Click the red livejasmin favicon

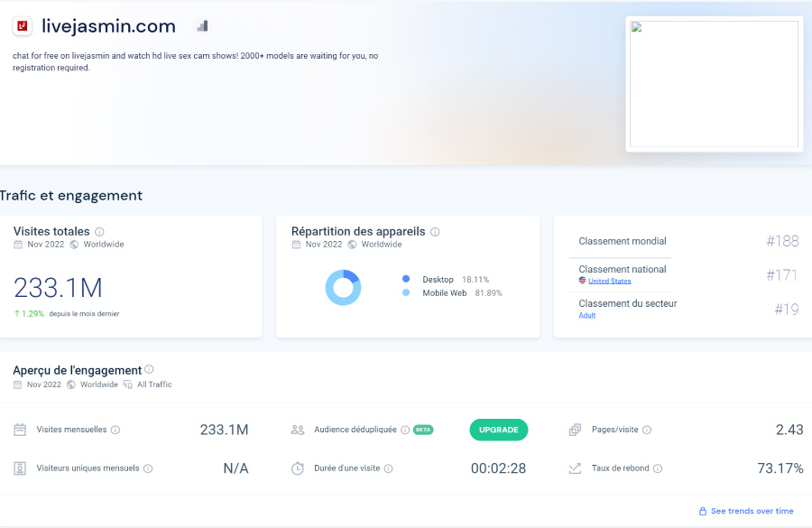23,26
